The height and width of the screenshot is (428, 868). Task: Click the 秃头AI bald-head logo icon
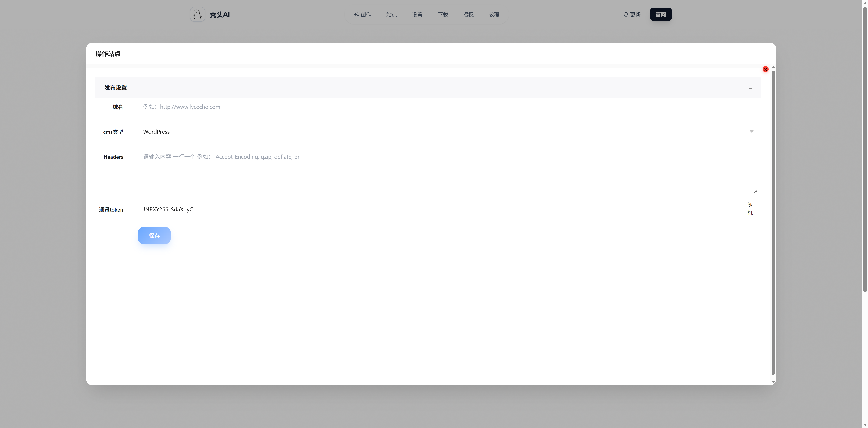click(197, 15)
